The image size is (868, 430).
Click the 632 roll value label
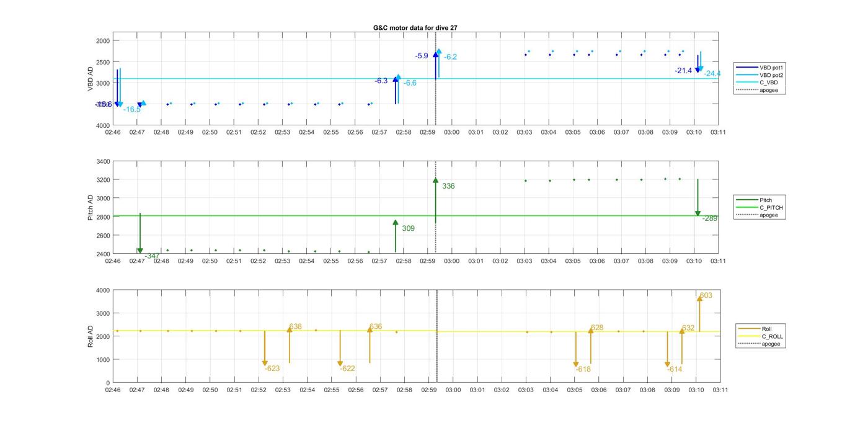point(688,328)
